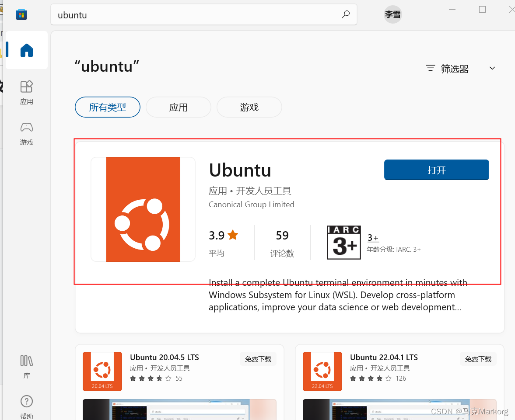Image resolution: width=515 pixels, height=420 pixels.
Task: Click the Microsoft Store logo icon
Action: pyautogui.click(x=21, y=14)
